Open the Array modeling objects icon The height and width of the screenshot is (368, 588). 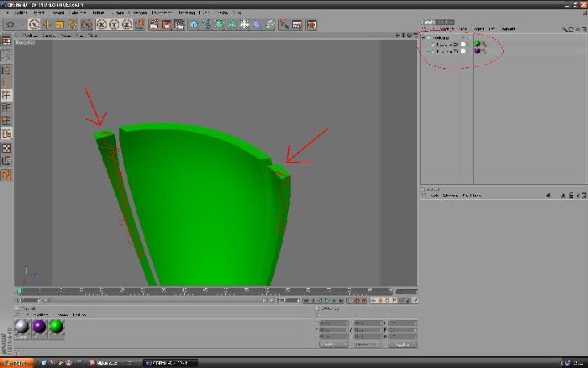(x=232, y=24)
